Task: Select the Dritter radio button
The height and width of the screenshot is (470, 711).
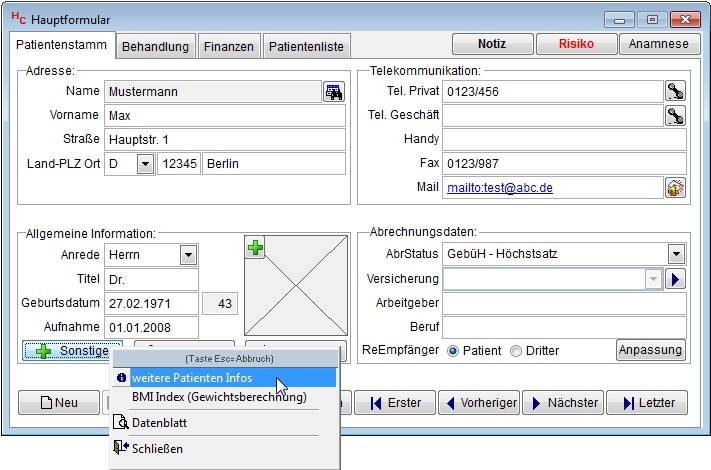Action: click(516, 351)
